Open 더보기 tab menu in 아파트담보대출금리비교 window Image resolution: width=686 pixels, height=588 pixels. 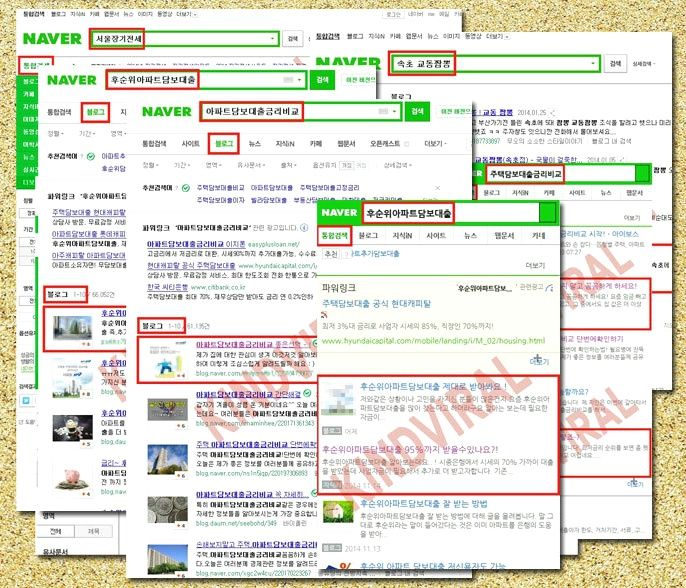point(435,144)
